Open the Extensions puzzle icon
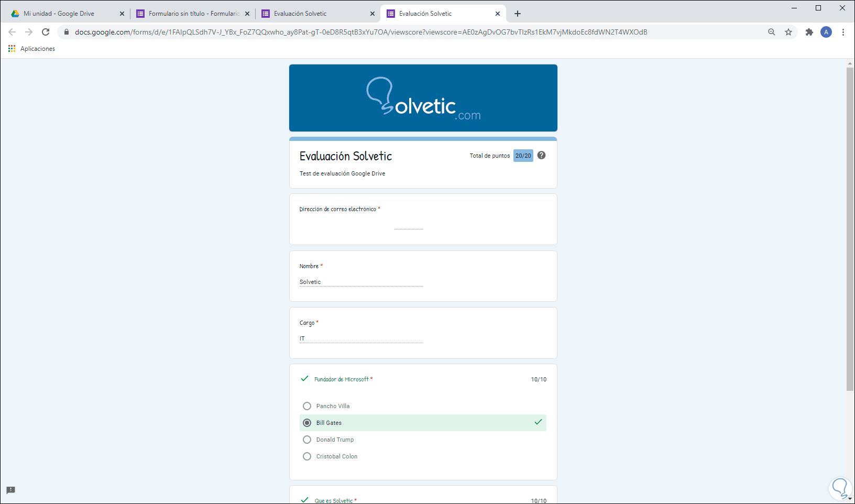 pyautogui.click(x=809, y=32)
